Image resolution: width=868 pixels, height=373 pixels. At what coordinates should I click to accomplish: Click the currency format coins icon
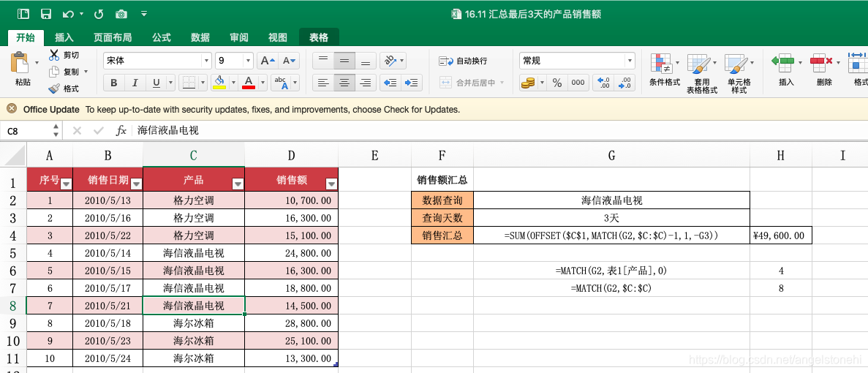click(x=528, y=83)
